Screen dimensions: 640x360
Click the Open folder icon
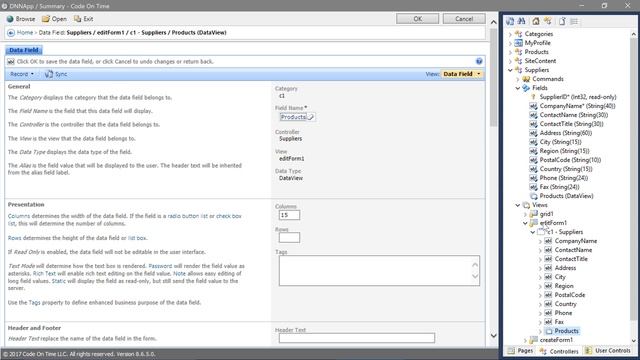(x=46, y=19)
